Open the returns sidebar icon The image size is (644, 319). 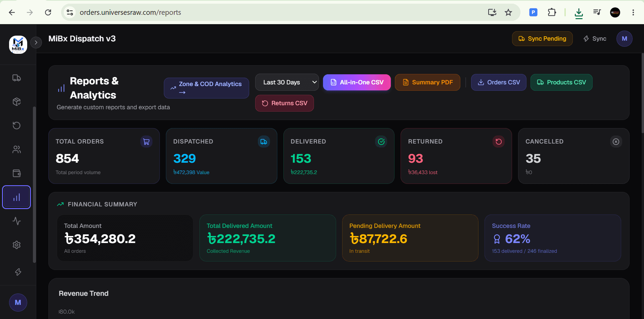[16, 125]
